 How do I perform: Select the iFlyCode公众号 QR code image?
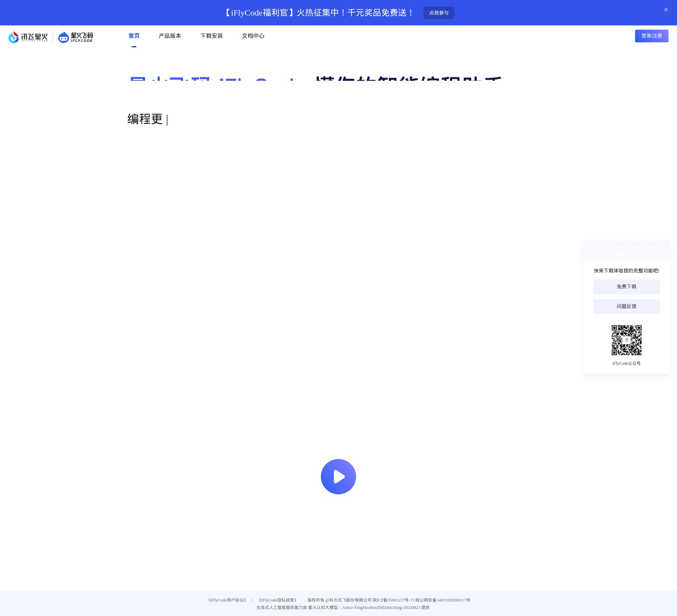point(627,340)
